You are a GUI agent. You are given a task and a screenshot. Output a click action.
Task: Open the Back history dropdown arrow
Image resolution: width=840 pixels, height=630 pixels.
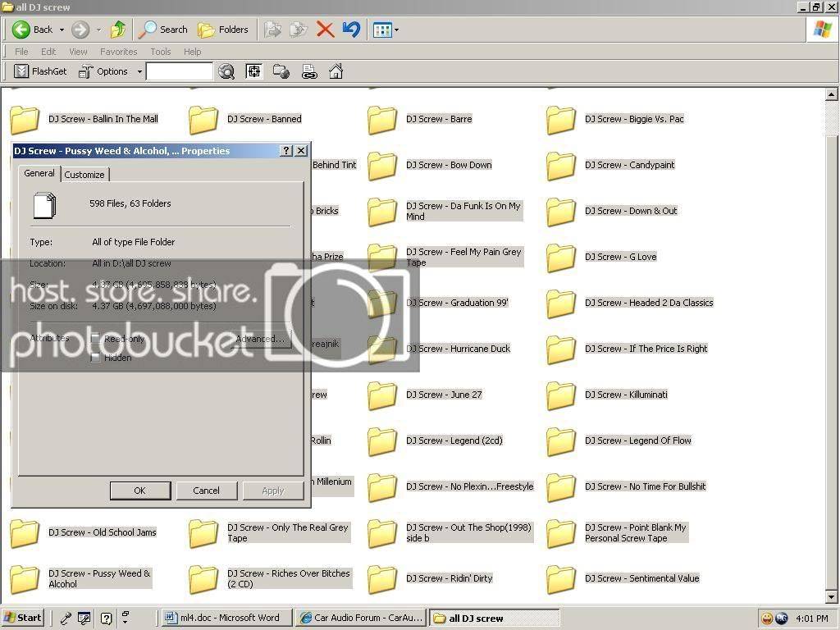click(62, 30)
